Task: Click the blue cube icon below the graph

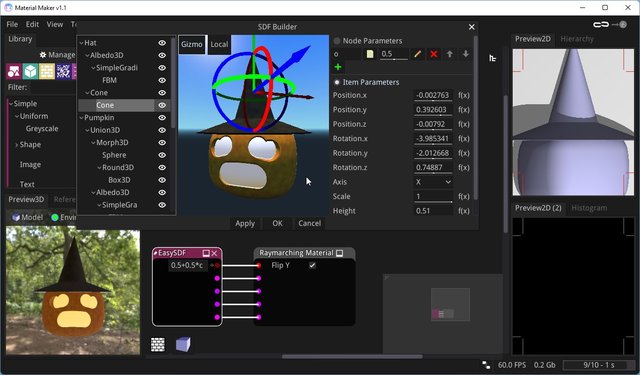Action: coord(183,344)
